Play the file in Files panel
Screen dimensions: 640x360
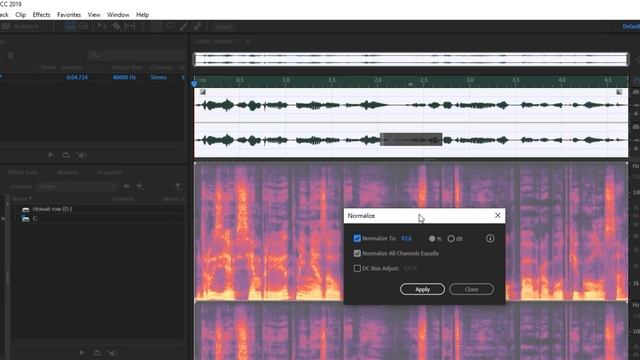click(51, 155)
